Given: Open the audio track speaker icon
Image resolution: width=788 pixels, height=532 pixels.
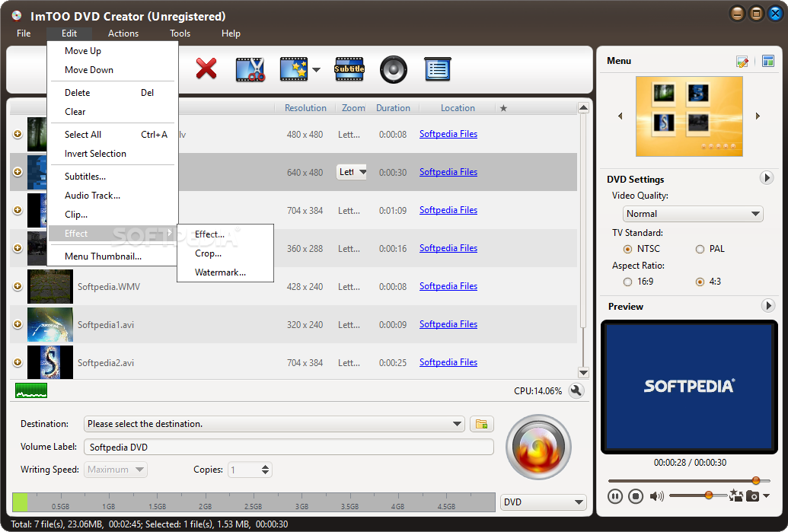Looking at the screenshot, I should point(393,69).
